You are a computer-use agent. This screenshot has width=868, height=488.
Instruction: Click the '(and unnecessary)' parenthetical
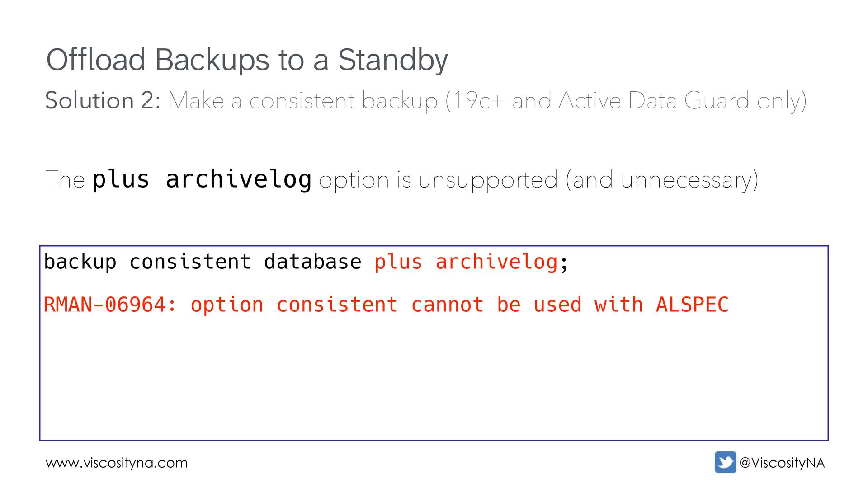[661, 180]
